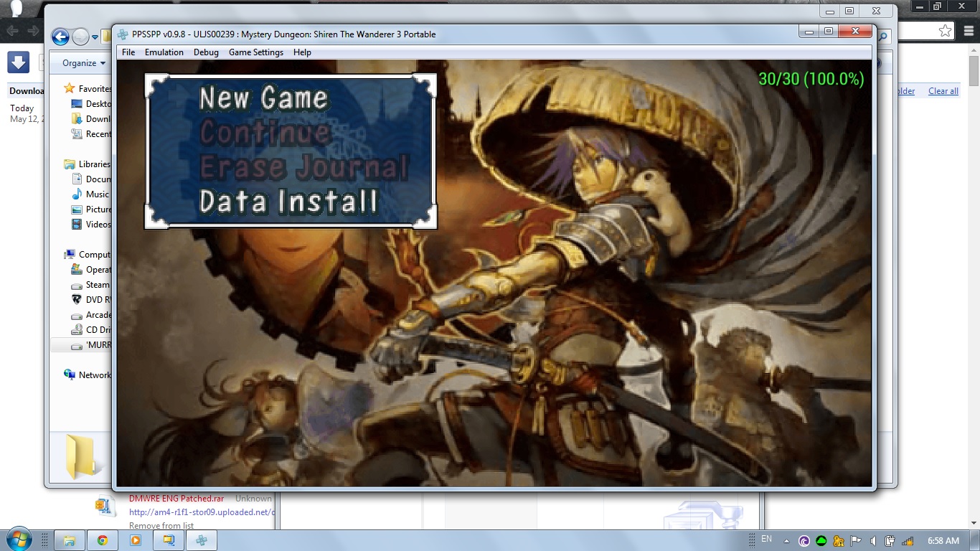Open Google Chrome from the taskbar

point(103,540)
